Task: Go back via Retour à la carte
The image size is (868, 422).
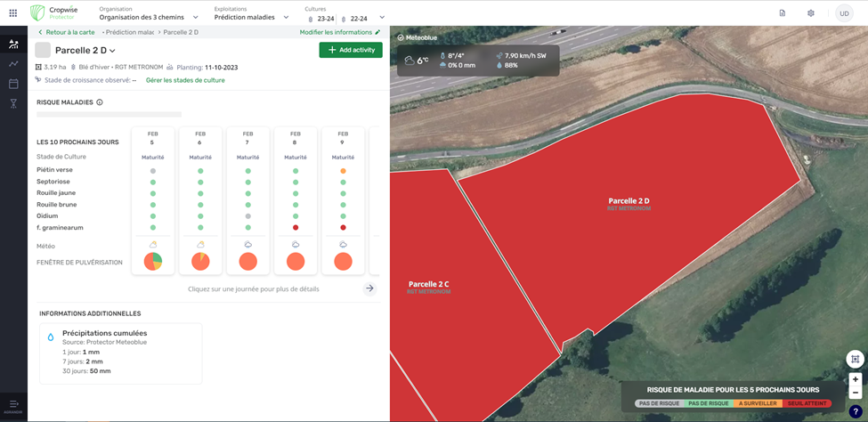Action: click(66, 32)
